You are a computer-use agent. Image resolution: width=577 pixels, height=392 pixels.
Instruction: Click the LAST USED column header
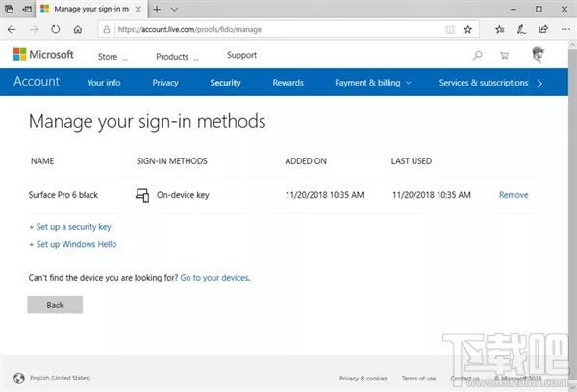(412, 161)
